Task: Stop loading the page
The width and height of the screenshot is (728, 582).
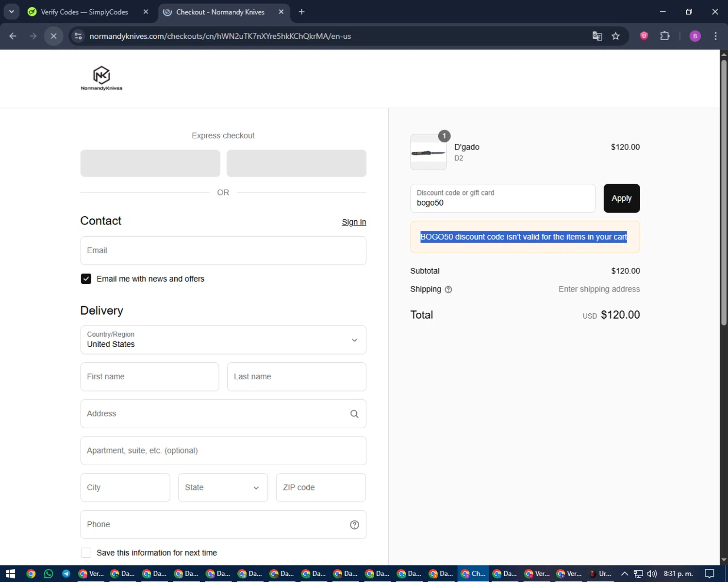Action: (x=54, y=36)
